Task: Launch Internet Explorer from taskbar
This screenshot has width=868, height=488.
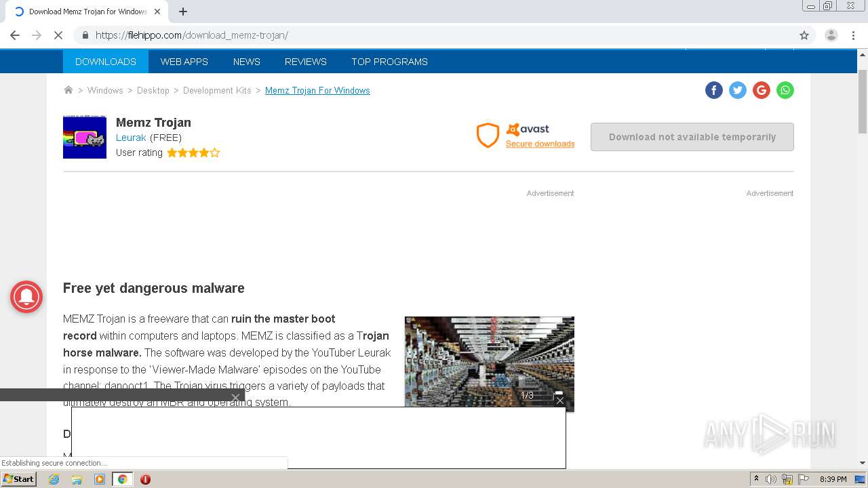Action: [54, 479]
